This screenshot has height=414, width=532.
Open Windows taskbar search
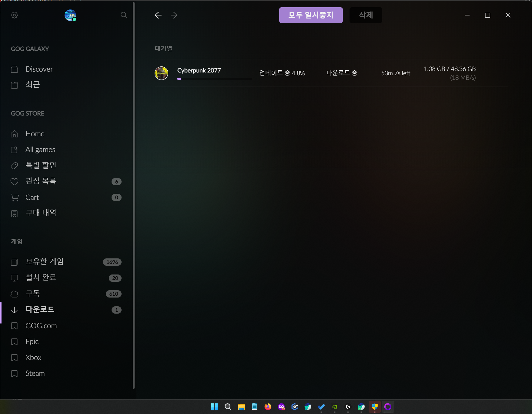tap(228, 407)
